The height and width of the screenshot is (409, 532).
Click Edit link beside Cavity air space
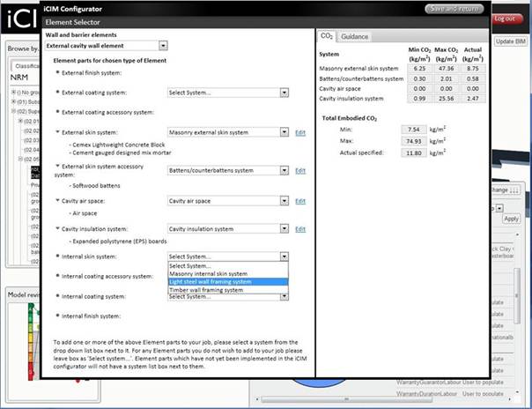point(300,201)
